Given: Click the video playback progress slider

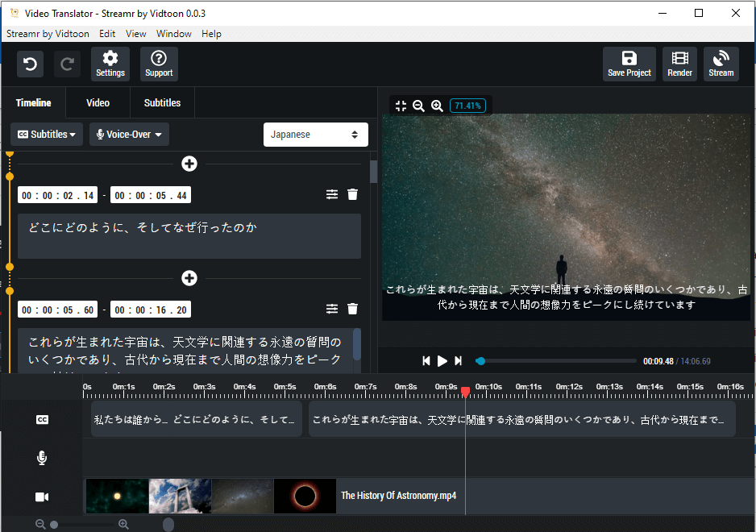Looking at the screenshot, I should coord(556,361).
